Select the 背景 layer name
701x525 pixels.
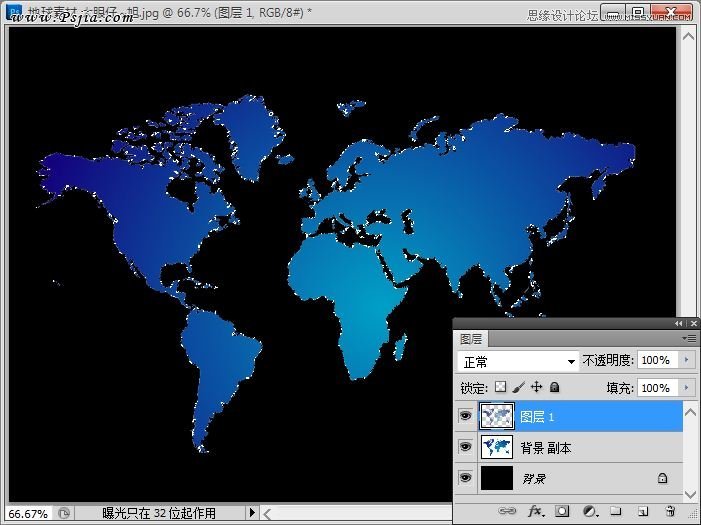click(x=534, y=479)
